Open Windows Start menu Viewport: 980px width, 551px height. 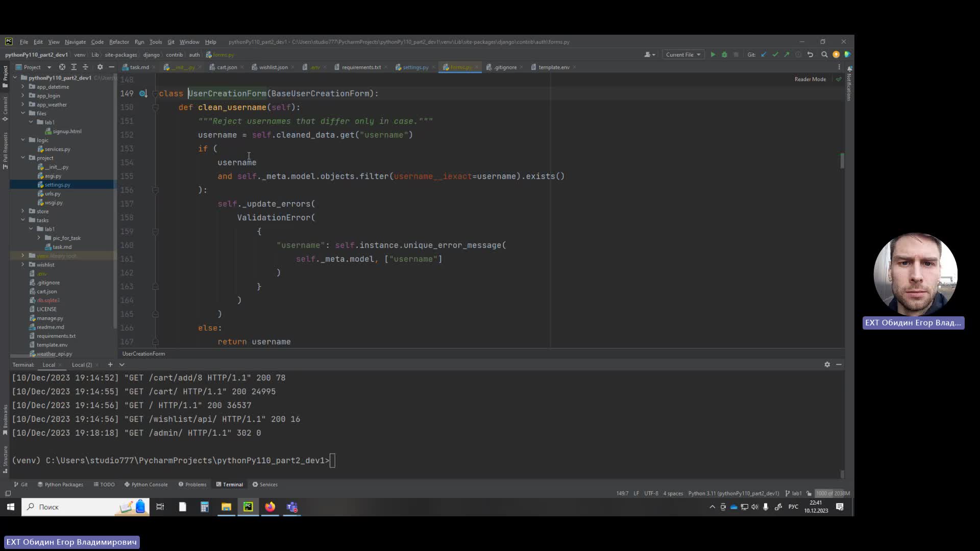[10, 507]
